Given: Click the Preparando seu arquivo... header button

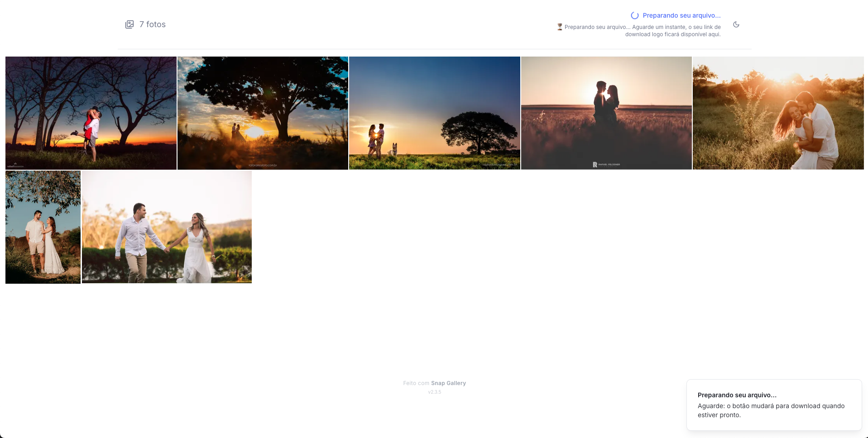Looking at the screenshot, I should [676, 15].
